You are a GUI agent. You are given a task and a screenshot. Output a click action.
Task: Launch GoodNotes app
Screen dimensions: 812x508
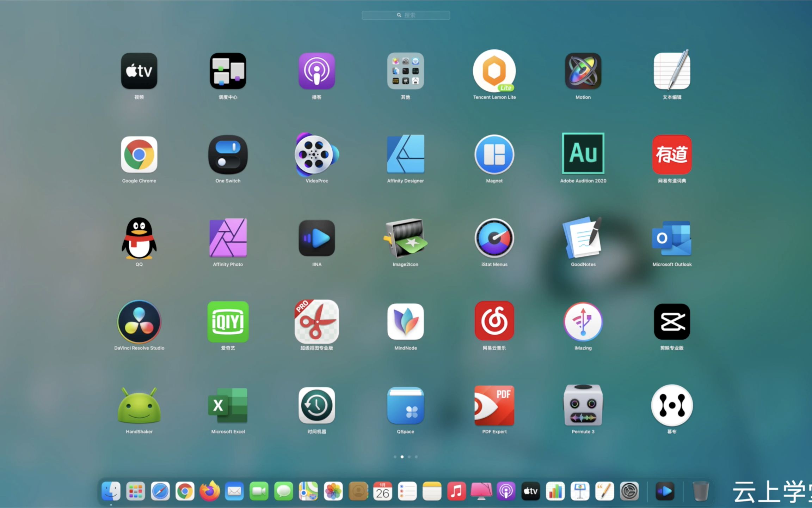[x=582, y=238]
